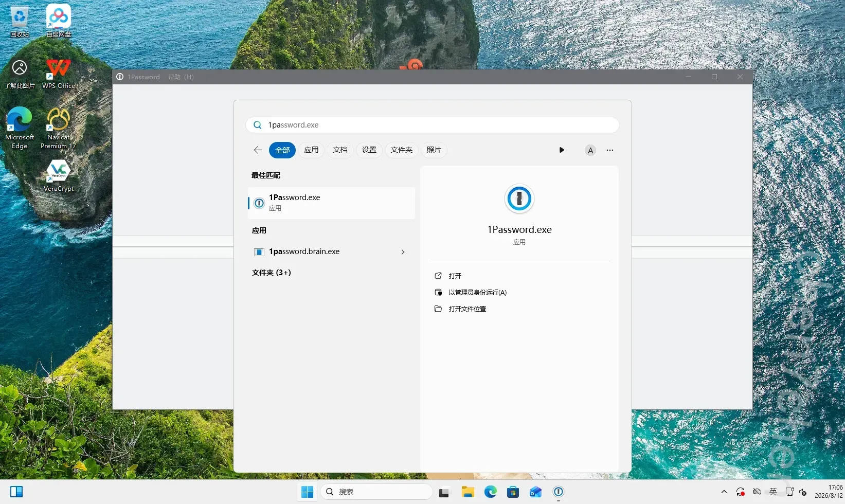The height and width of the screenshot is (504, 845).
Task: Click the search field containing 1password.exe
Action: [x=433, y=125]
